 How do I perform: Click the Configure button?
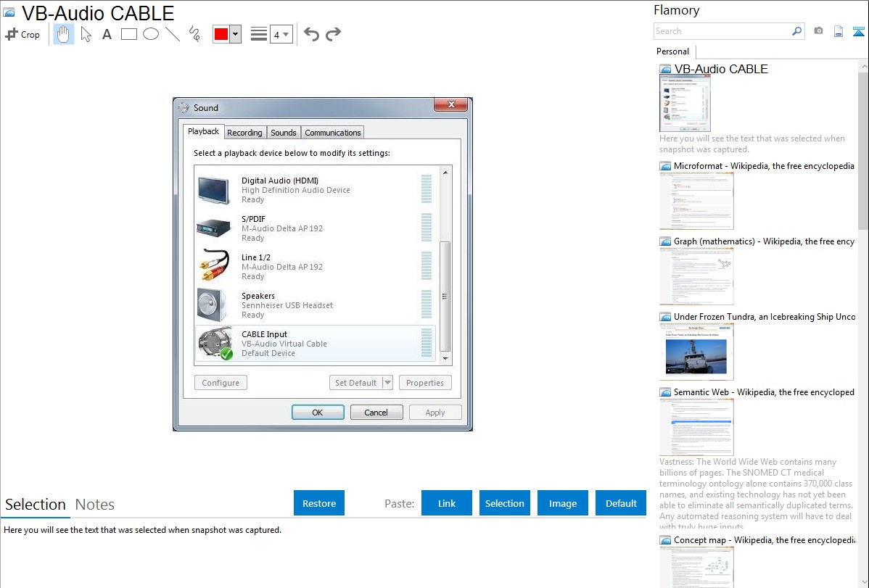(221, 382)
